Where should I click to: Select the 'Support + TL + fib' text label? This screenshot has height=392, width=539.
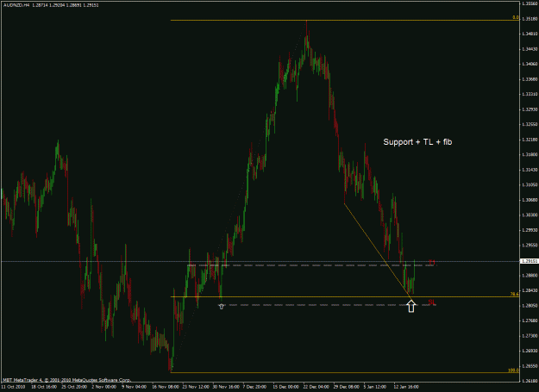coord(417,142)
